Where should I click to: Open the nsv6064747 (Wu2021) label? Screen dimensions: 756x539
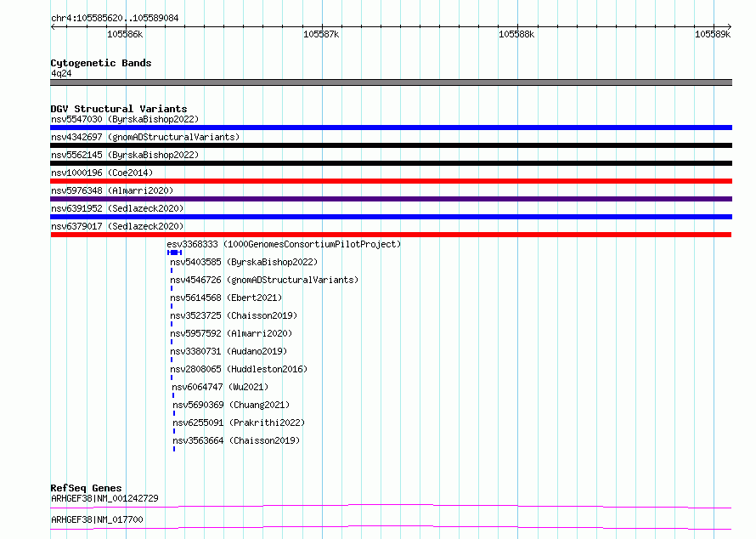click(220, 387)
